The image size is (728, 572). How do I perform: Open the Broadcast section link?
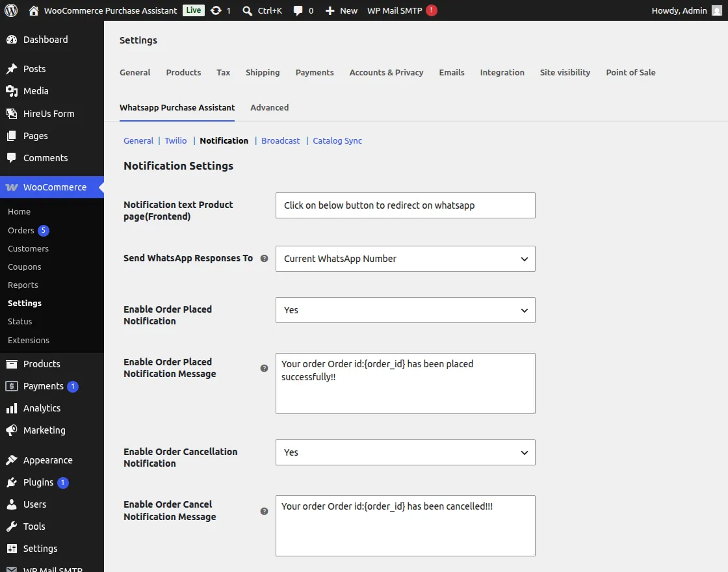click(280, 140)
